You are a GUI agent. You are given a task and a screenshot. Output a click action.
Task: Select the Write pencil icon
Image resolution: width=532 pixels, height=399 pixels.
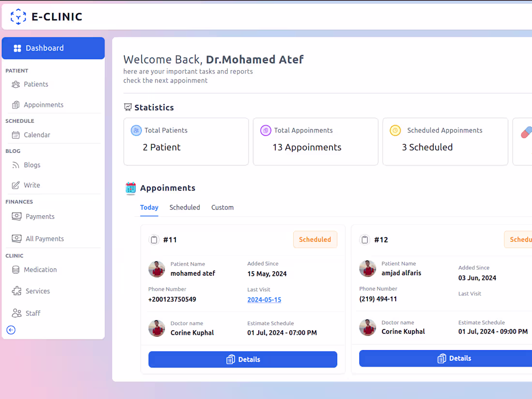16,185
